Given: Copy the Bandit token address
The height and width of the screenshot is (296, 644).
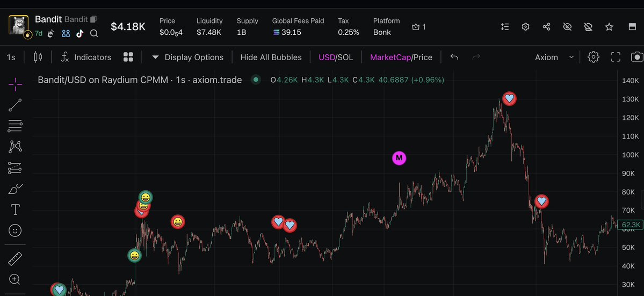Looking at the screenshot, I should 93,19.
